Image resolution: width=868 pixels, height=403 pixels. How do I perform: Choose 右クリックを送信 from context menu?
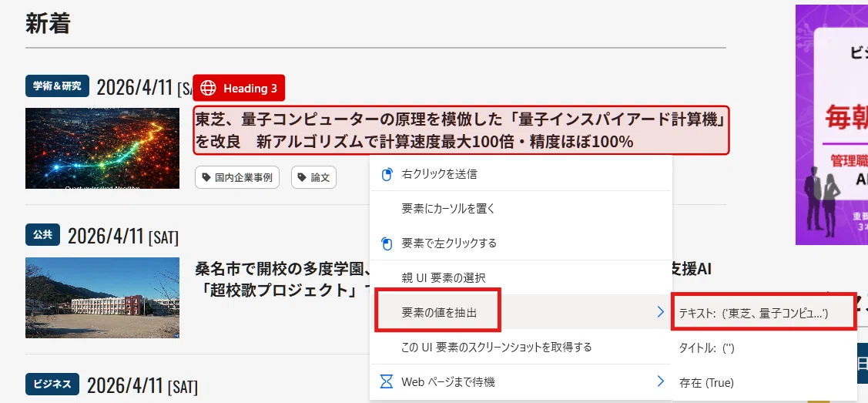[521, 174]
